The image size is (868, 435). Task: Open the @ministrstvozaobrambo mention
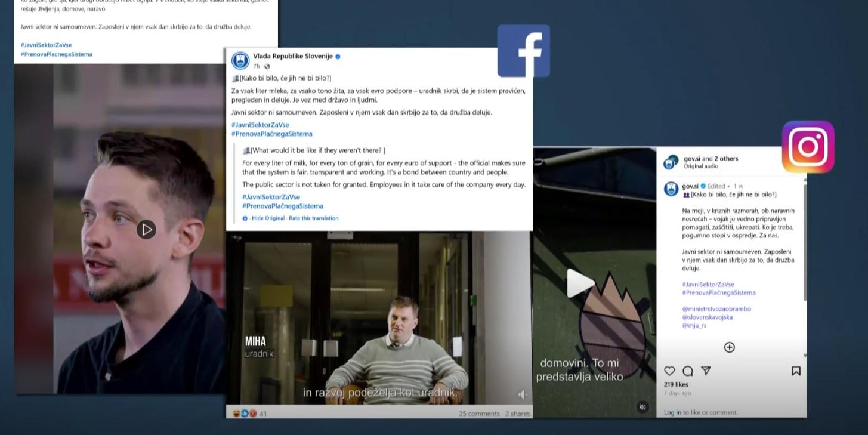coord(716,309)
